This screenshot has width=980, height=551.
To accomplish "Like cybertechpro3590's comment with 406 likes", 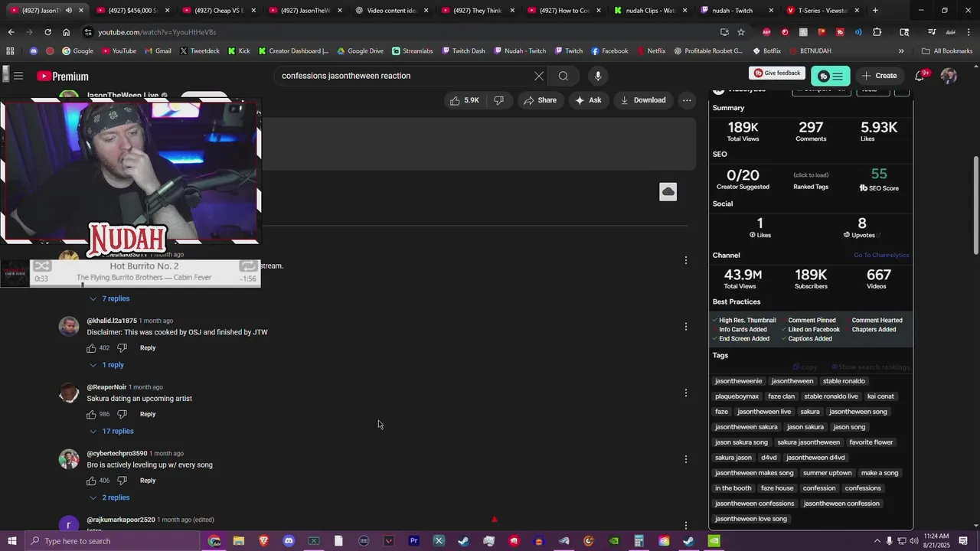I will 91,481.
